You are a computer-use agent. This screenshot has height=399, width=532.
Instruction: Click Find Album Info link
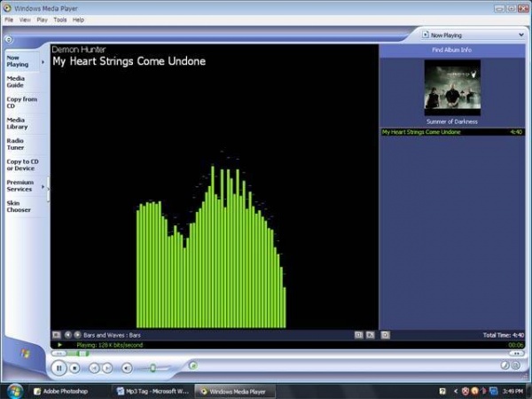click(451, 50)
